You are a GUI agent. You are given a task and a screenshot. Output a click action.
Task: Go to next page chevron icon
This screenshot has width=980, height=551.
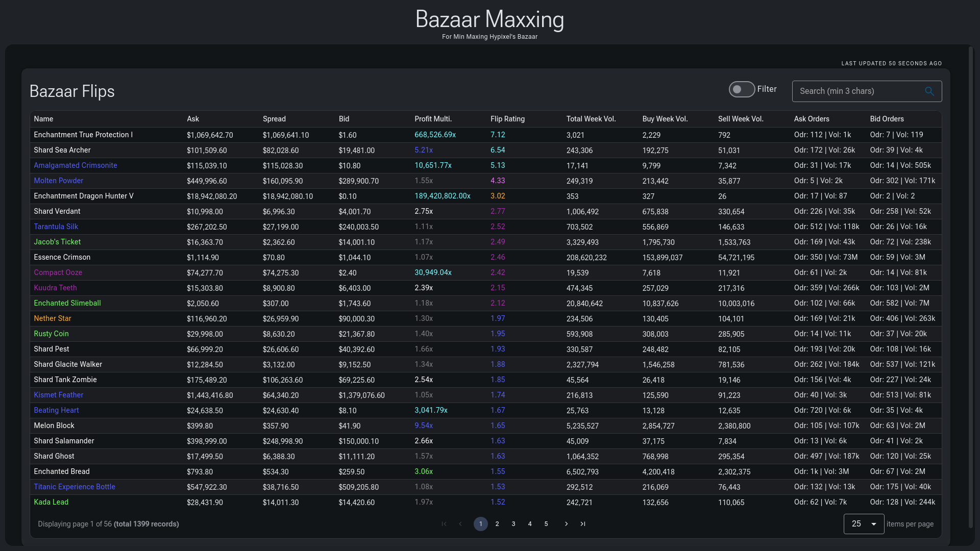pyautogui.click(x=566, y=524)
